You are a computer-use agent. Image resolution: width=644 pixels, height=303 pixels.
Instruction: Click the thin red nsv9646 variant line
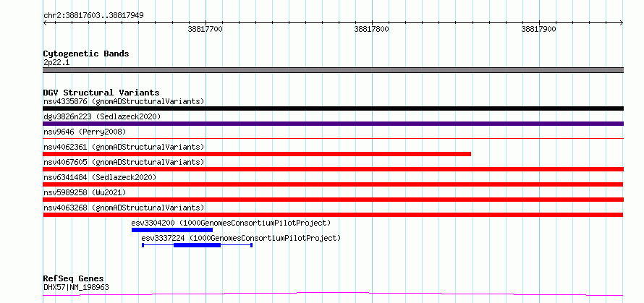tap(333, 139)
